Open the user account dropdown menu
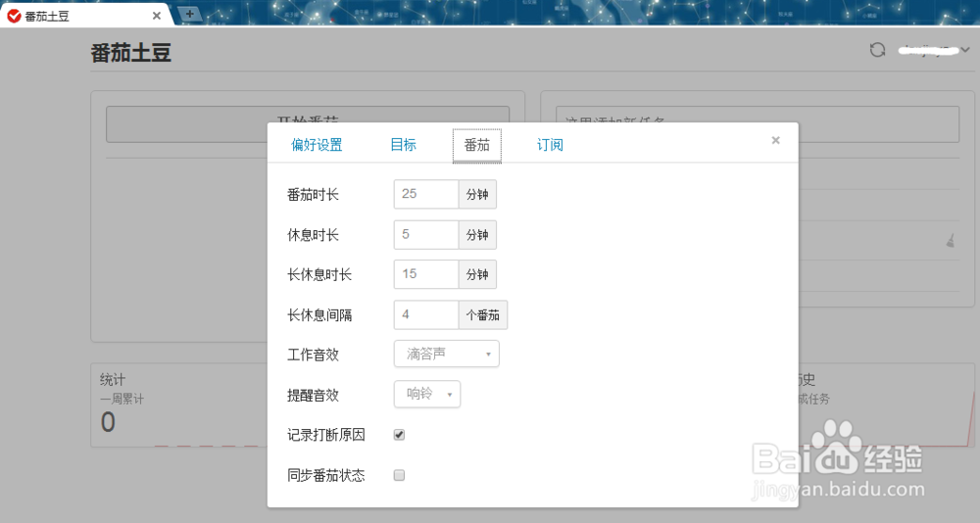Image resolution: width=980 pixels, height=523 pixels. tap(934, 50)
